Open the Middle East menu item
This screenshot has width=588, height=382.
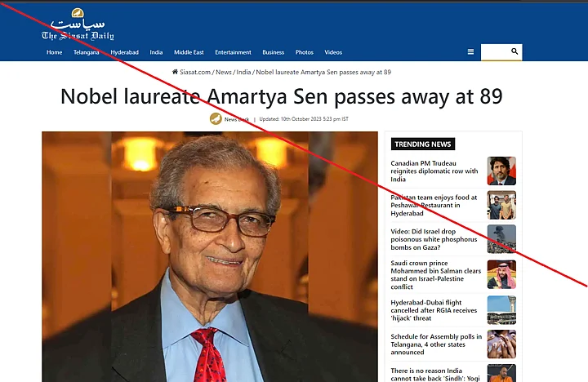tap(189, 52)
